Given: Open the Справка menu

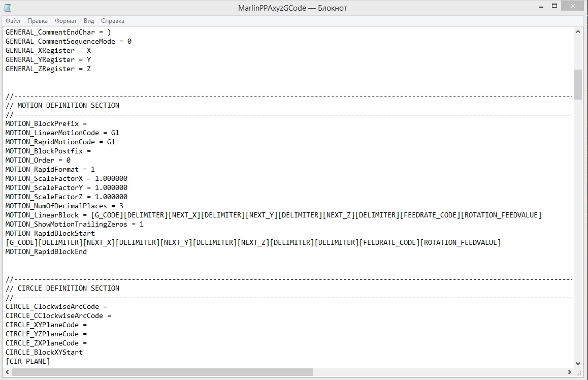Looking at the screenshot, I should [113, 21].
